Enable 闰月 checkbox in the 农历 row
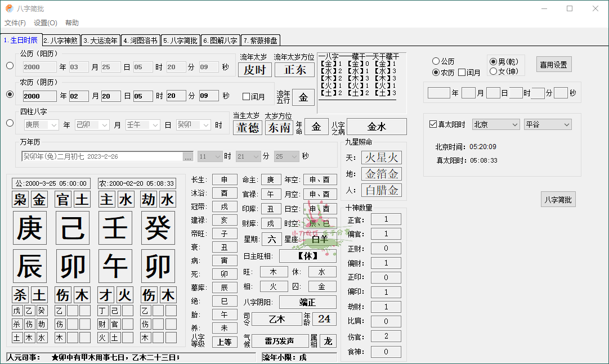The height and width of the screenshot is (364, 609). click(246, 96)
